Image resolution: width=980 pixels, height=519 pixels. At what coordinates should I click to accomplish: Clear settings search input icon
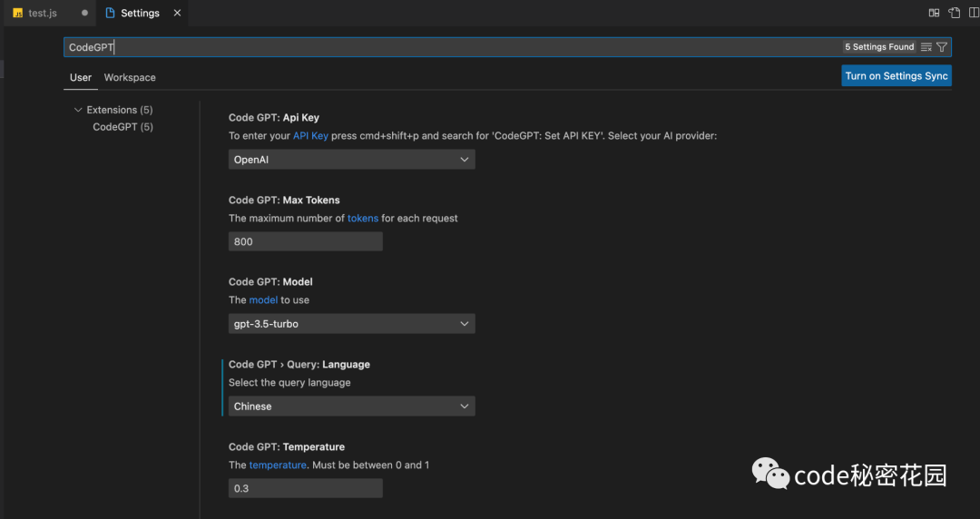pyautogui.click(x=926, y=47)
